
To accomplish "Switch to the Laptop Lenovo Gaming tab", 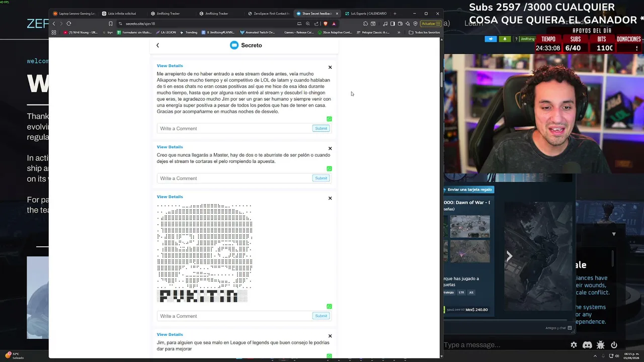I will [x=74, y=14].
